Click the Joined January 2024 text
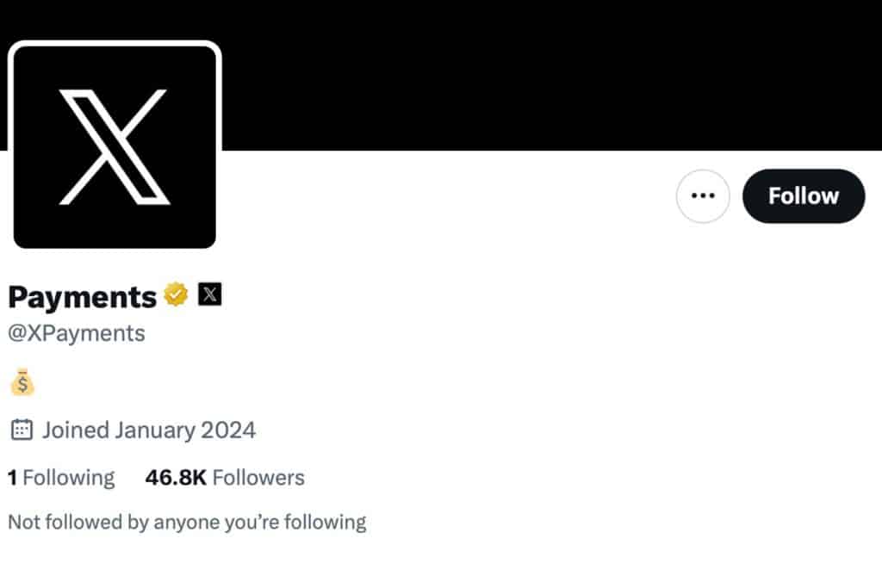Screen dimensions: 882x588 click(x=149, y=430)
